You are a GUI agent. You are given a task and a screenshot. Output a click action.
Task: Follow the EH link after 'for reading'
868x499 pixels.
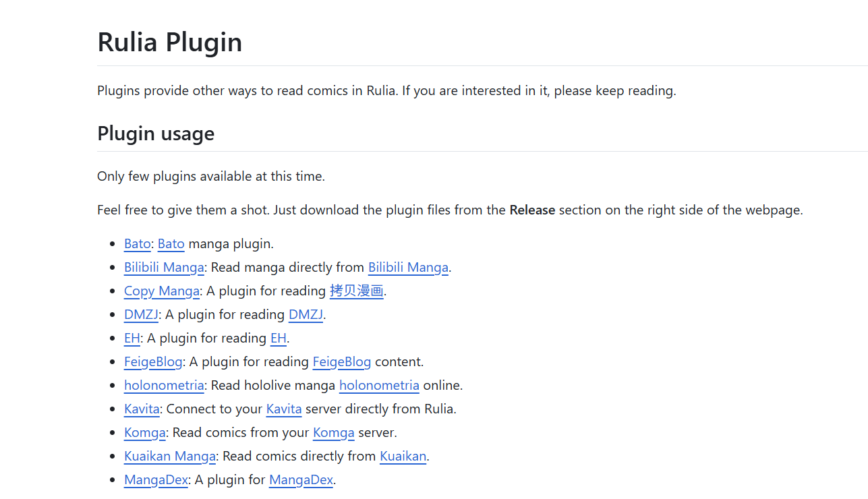278,339
